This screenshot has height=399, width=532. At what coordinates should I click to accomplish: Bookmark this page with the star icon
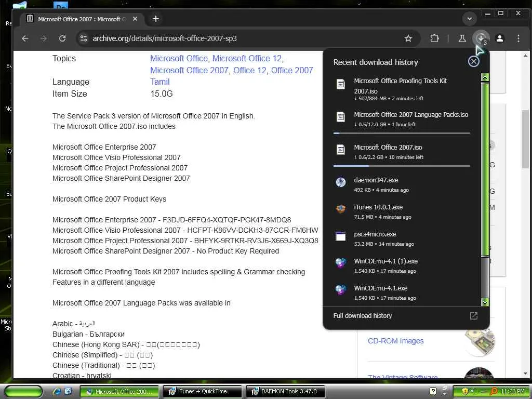[x=408, y=38]
